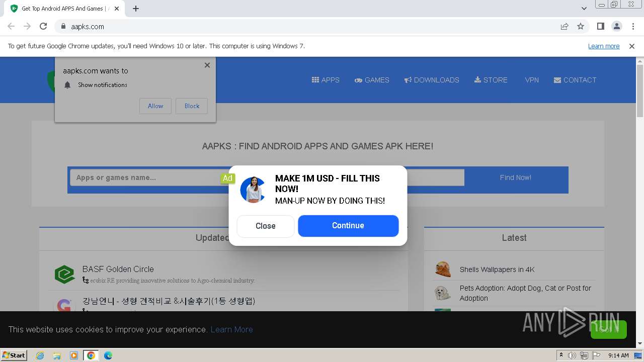Open the Action Center flag icon

coord(596,355)
